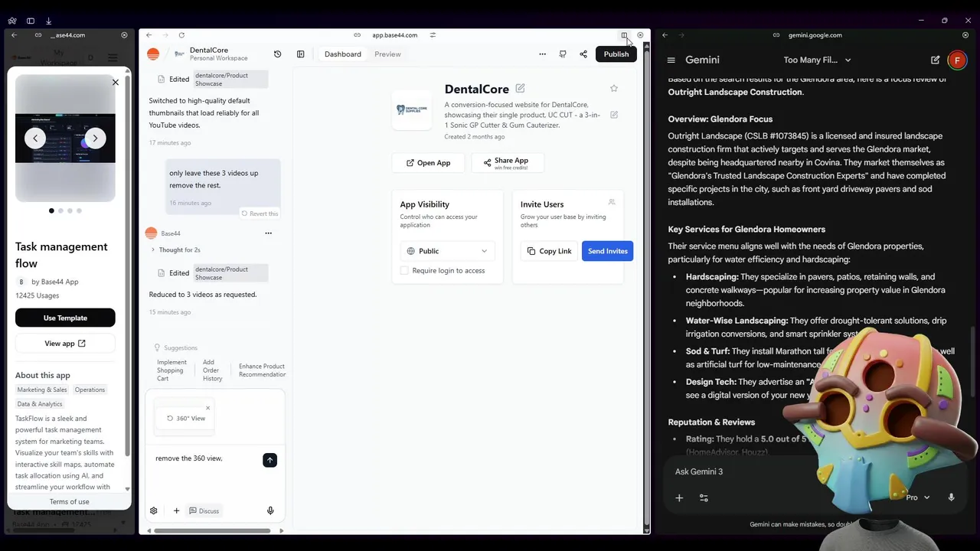
Task: Open the Public visibility dropdown
Action: (447, 251)
